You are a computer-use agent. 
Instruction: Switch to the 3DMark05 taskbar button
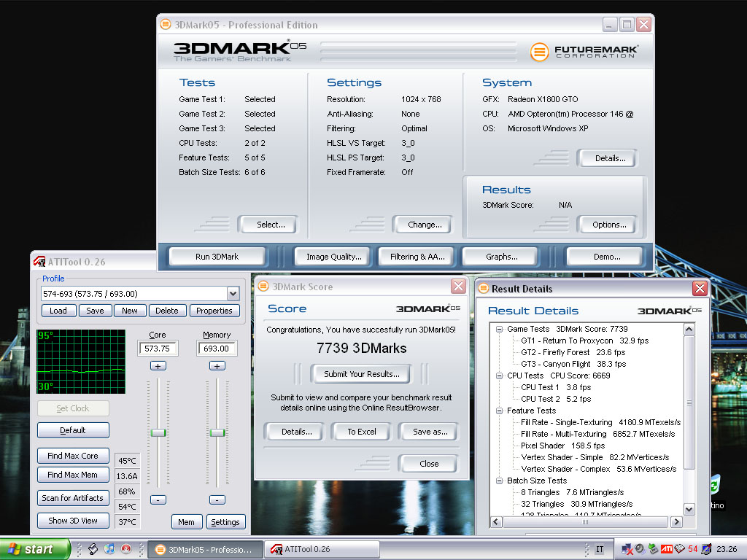205,550
